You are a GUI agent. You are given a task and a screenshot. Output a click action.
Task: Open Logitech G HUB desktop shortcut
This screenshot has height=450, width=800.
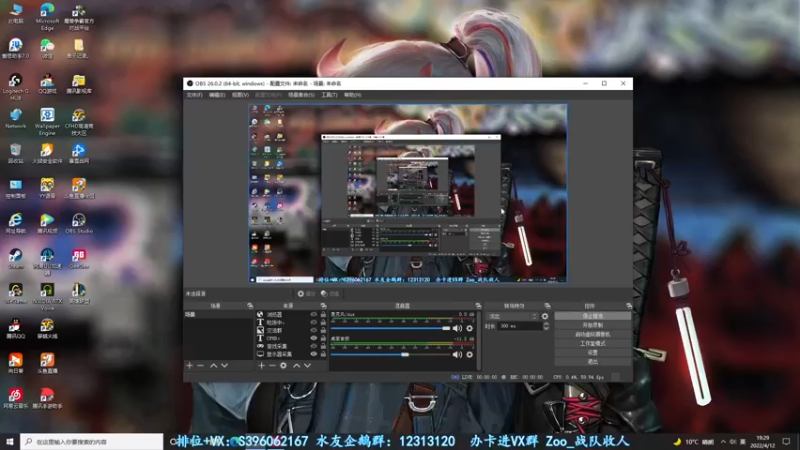pyautogui.click(x=15, y=87)
